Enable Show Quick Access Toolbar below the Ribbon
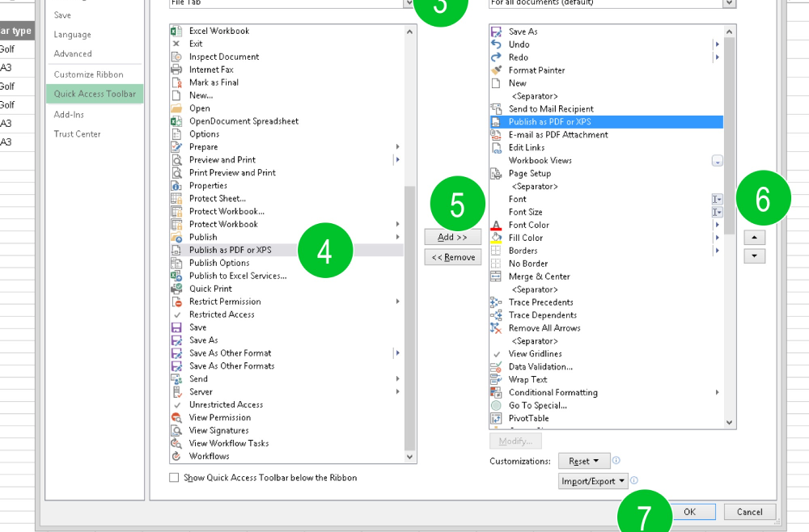 pyautogui.click(x=174, y=478)
